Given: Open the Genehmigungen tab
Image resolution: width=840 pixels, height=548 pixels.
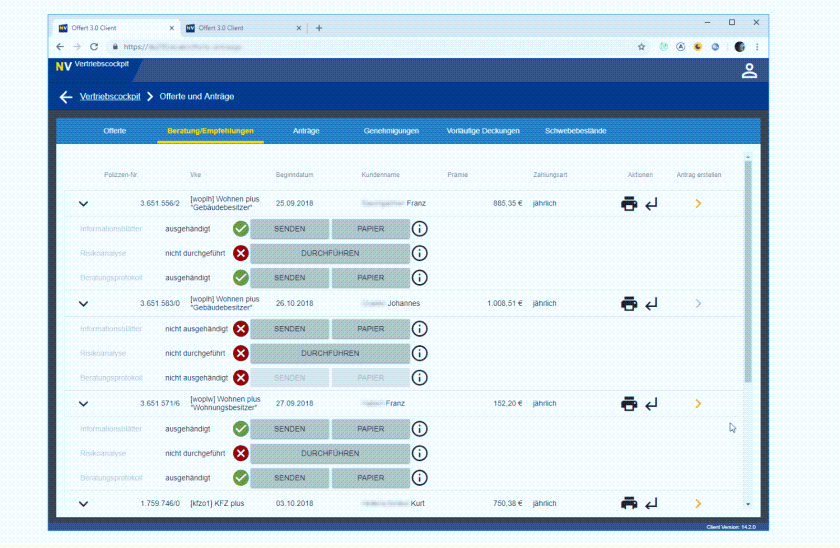Looking at the screenshot, I should point(391,131).
